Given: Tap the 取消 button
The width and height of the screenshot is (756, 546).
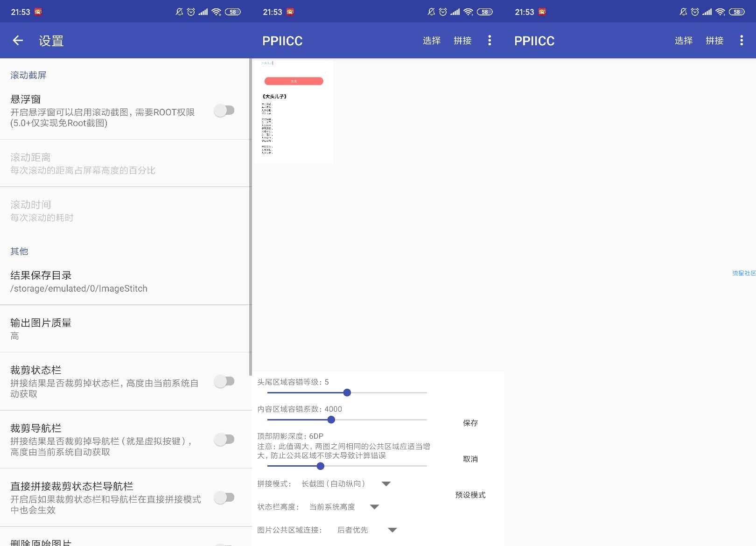Looking at the screenshot, I should (x=470, y=459).
